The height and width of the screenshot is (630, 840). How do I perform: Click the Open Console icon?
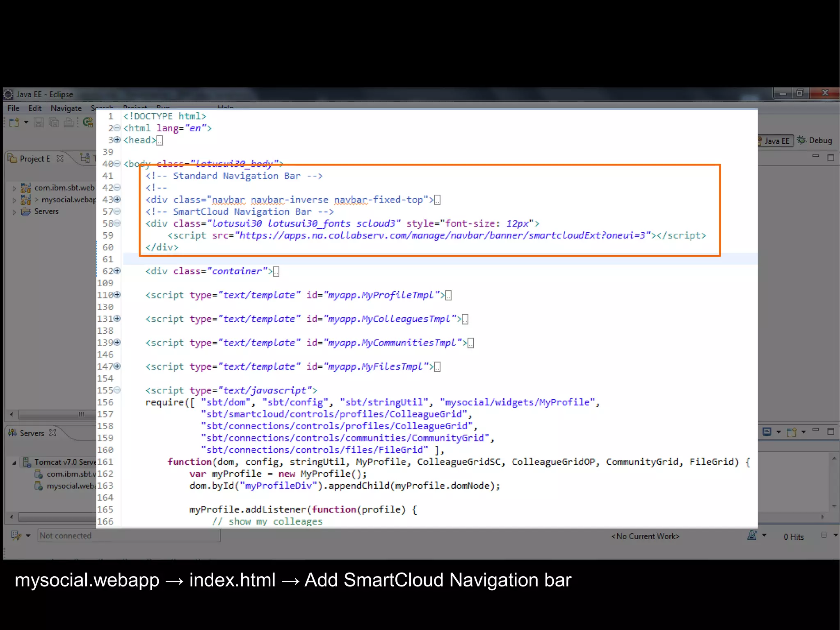coord(792,432)
